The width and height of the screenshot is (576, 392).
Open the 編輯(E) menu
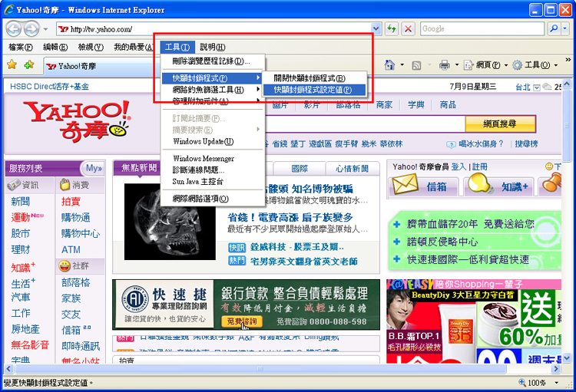(55, 47)
